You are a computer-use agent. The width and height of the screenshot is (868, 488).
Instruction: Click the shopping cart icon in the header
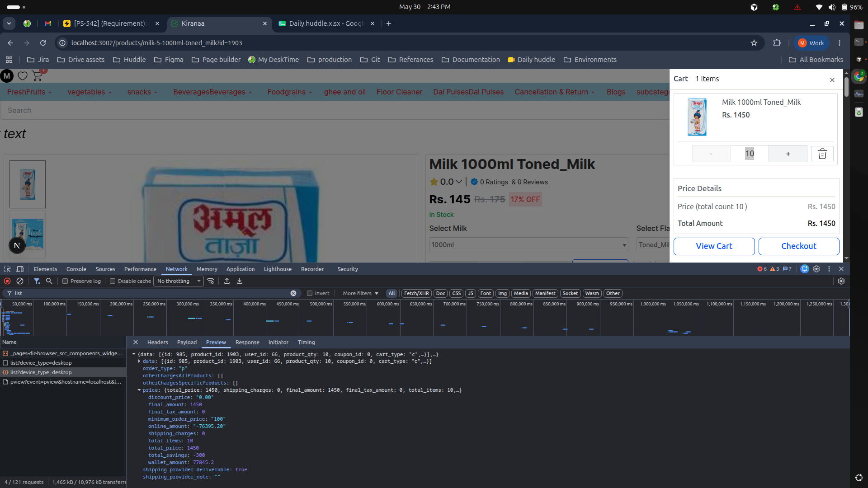(38, 76)
